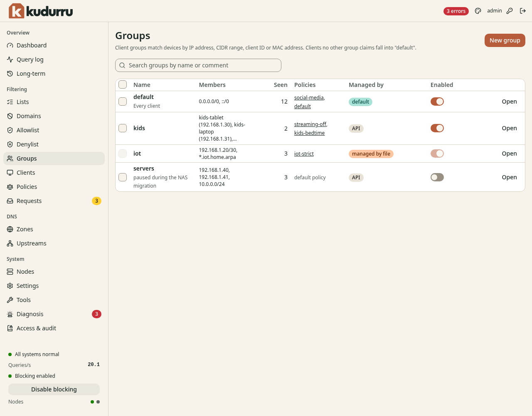Click the Settings gear icon

coord(10,286)
